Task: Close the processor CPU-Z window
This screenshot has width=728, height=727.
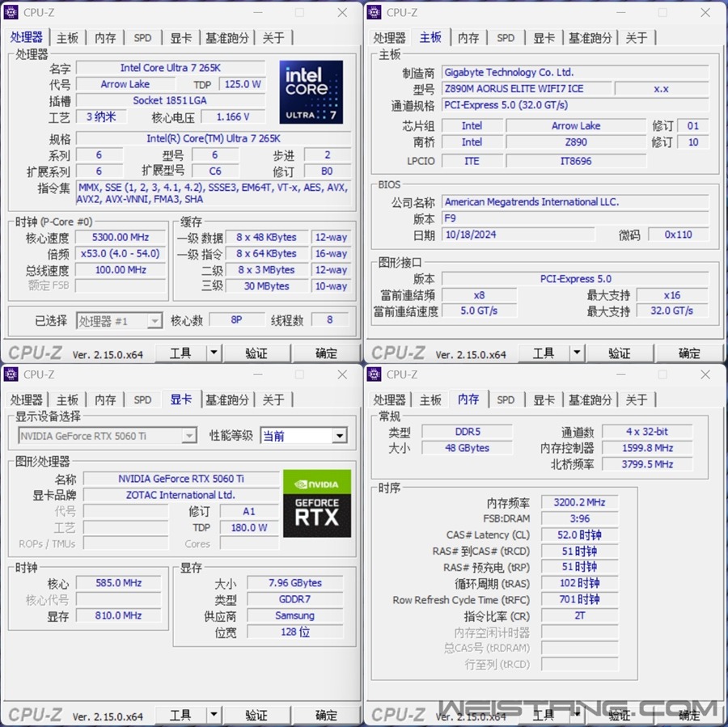Action: click(342, 13)
